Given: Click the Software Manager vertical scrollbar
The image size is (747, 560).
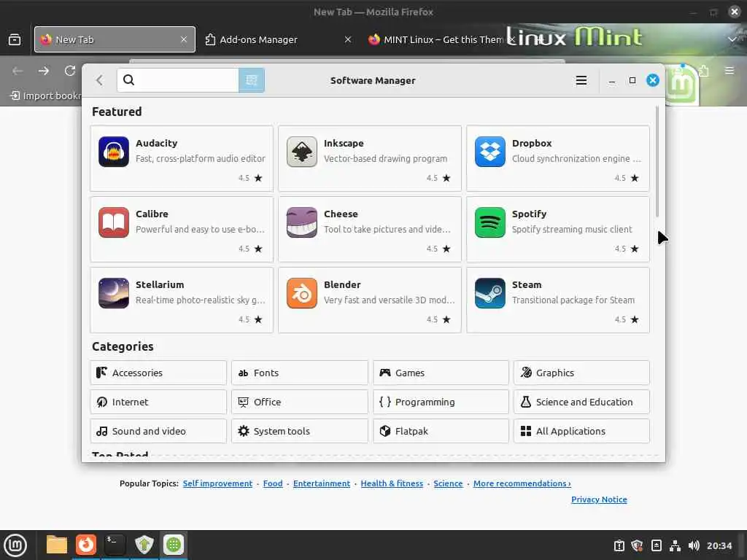Looking at the screenshot, I should point(657,162).
